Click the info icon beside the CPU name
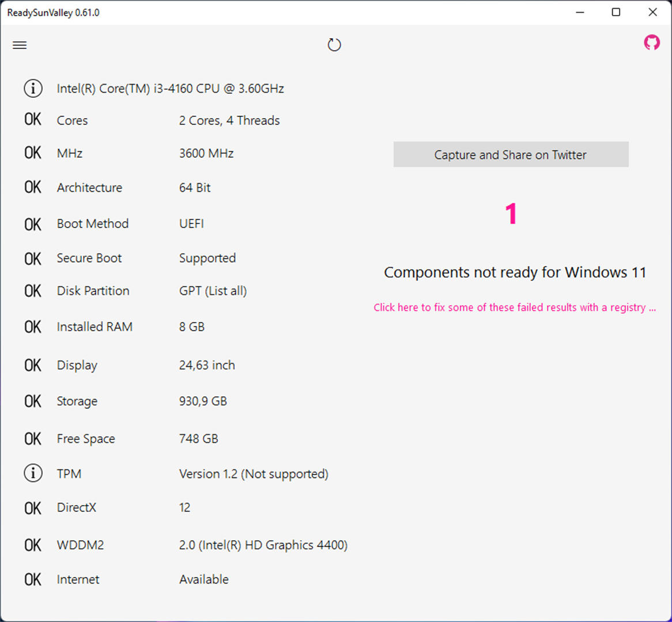This screenshot has width=672, height=622. point(33,89)
